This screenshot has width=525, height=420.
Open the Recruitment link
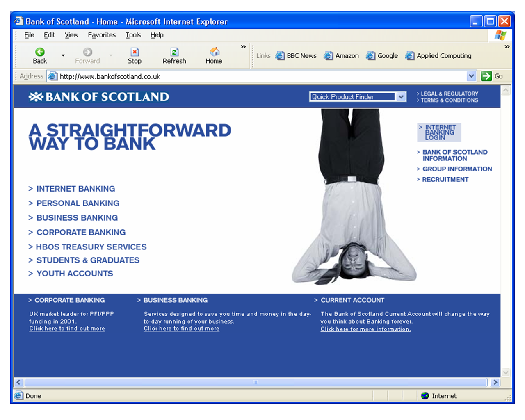pyautogui.click(x=443, y=180)
